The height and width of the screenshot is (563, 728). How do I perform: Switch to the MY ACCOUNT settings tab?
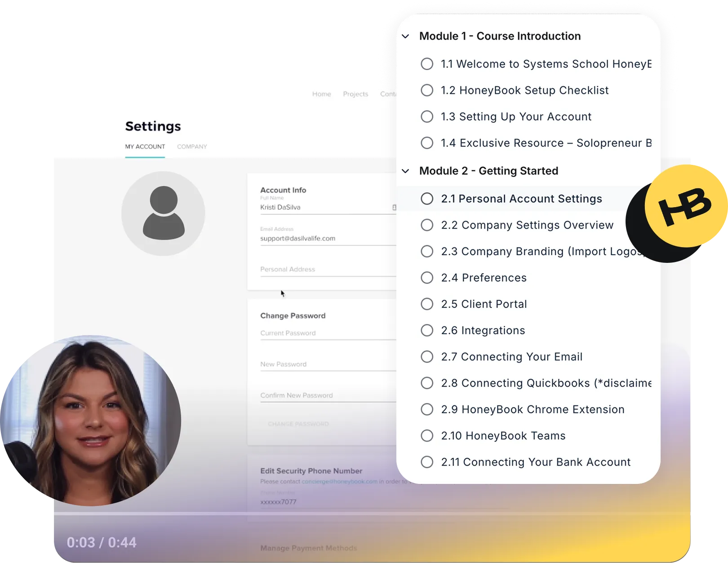click(145, 146)
